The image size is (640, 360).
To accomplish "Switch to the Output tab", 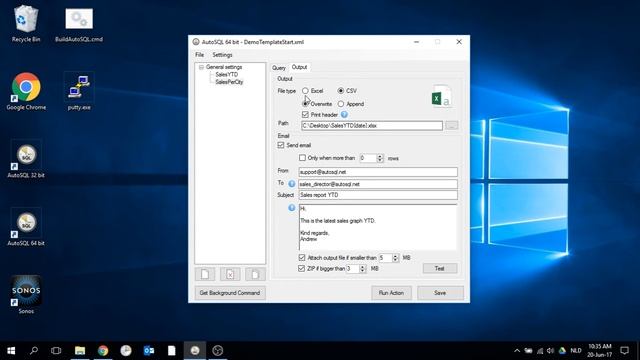I will pos(299,67).
